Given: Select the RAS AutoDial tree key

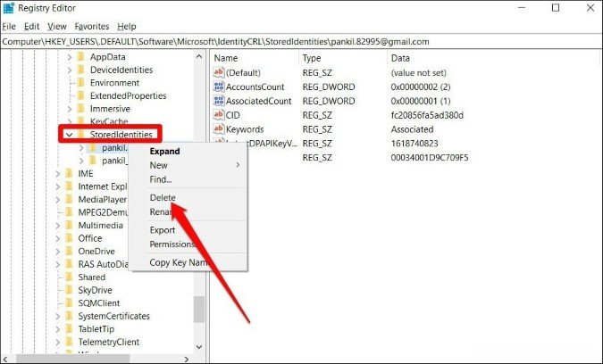Looking at the screenshot, I should [x=103, y=264].
